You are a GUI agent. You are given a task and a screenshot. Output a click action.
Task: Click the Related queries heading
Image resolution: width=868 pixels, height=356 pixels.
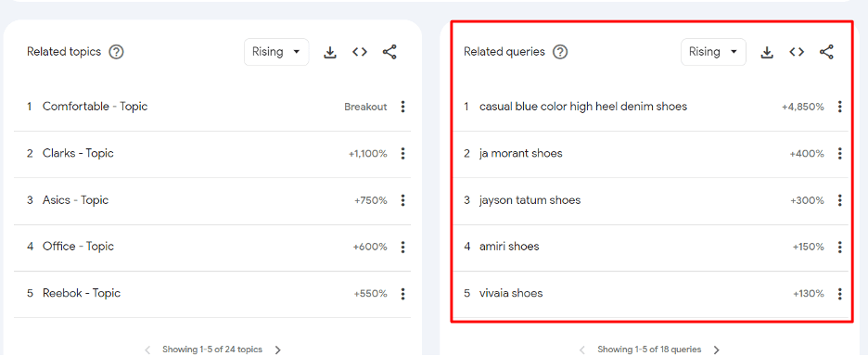[x=504, y=52]
